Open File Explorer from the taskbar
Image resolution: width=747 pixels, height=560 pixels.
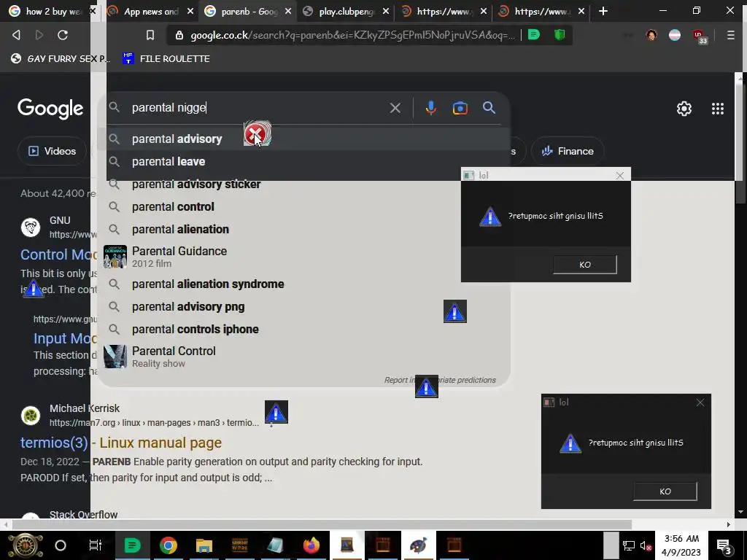[204, 545]
